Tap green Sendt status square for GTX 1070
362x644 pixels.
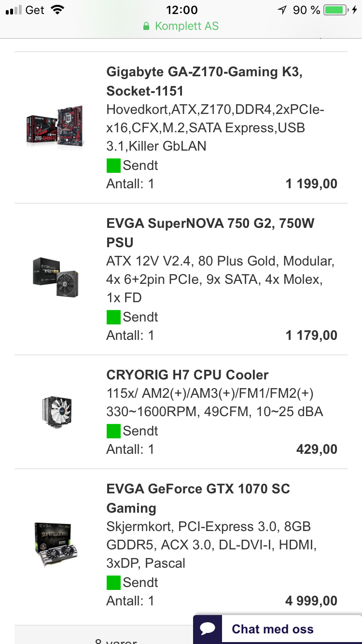[113, 583]
